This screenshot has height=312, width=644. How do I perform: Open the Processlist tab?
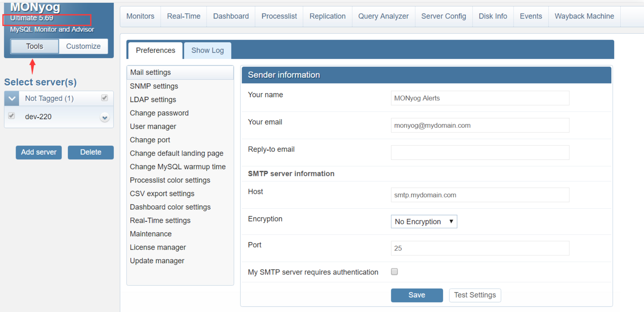tap(279, 16)
